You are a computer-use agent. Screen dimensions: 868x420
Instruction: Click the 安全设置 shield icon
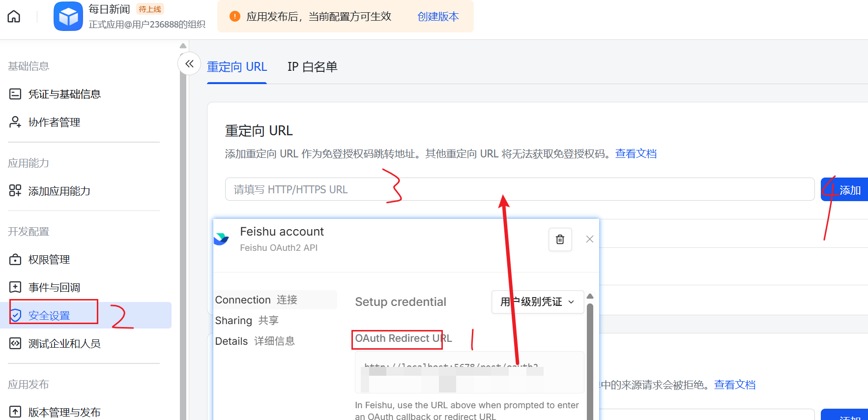coord(15,315)
